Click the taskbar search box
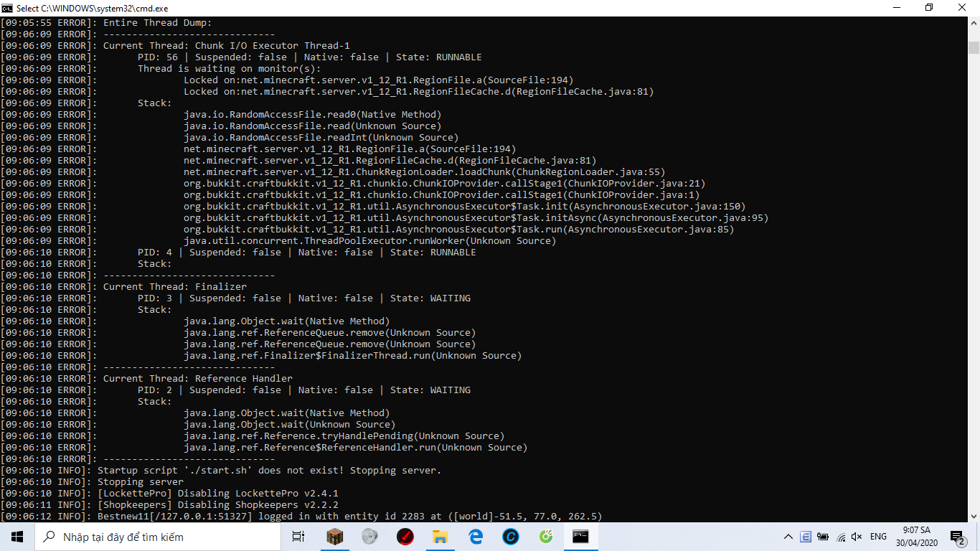The image size is (980, 551). pos(157,537)
